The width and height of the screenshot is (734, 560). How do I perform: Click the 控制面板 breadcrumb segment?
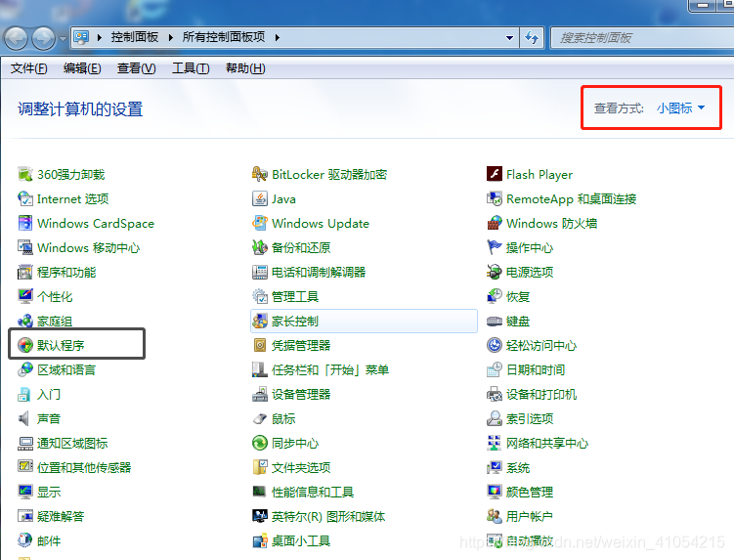click(135, 37)
